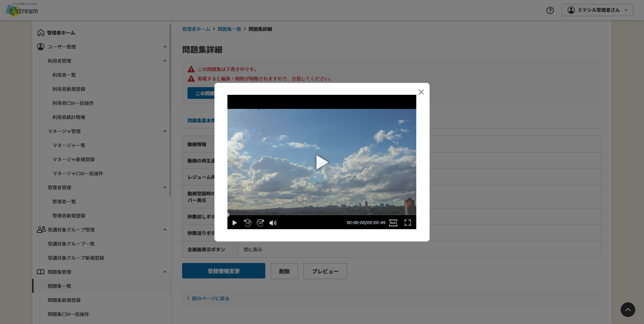Mute the video volume speaker icon
Image resolution: width=644 pixels, height=324 pixels.
[x=273, y=223]
